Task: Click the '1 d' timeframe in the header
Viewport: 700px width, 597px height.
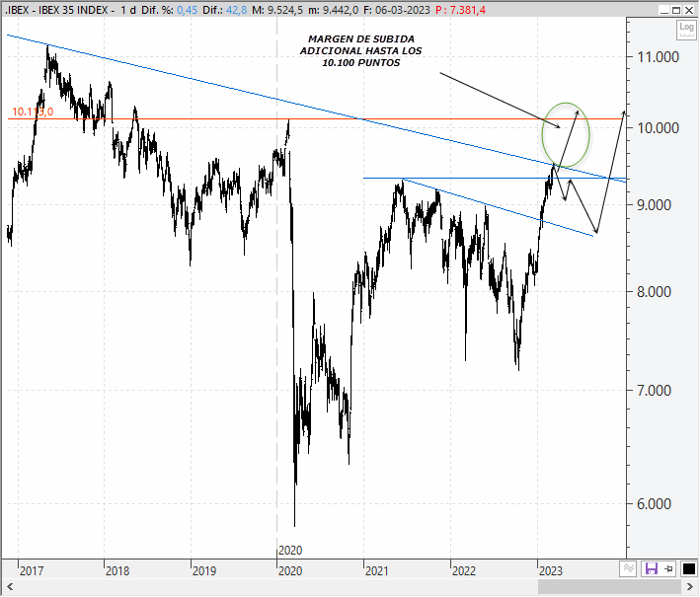Action: (128, 10)
